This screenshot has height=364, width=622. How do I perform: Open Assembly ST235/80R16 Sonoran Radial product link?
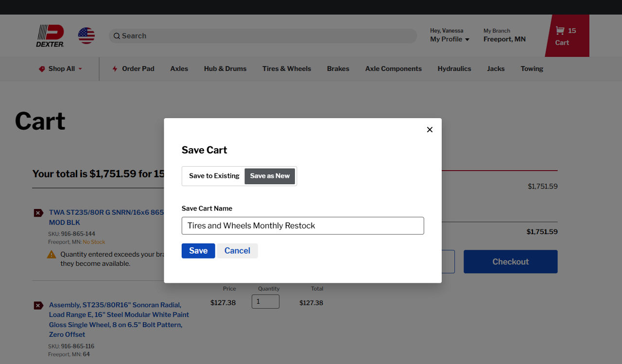[119, 320]
